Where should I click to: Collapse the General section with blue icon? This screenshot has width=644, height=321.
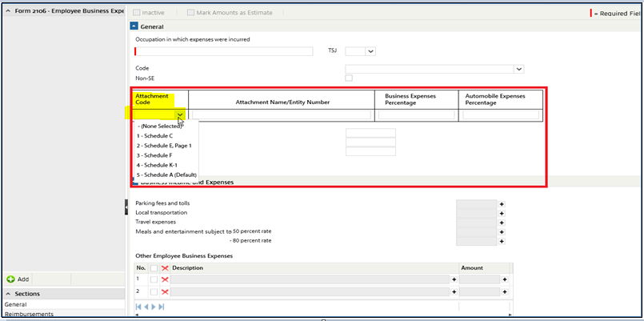point(134,26)
